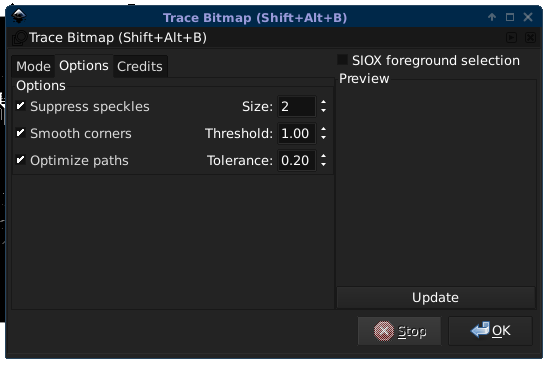Click the Inkscape logo in title bar
The height and width of the screenshot is (366, 547).
(x=18, y=16)
